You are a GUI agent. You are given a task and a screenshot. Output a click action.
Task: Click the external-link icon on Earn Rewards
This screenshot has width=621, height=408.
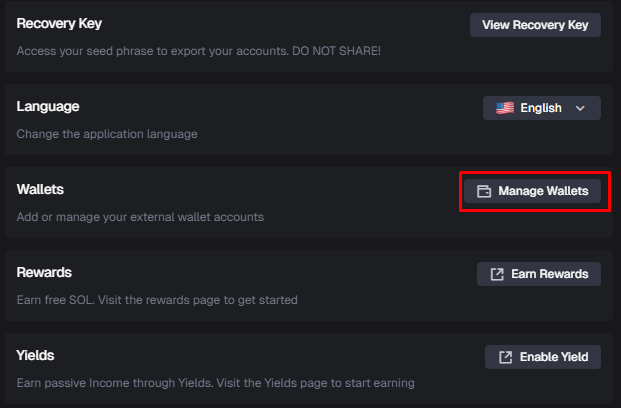pyautogui.click(x=497, y=274)
